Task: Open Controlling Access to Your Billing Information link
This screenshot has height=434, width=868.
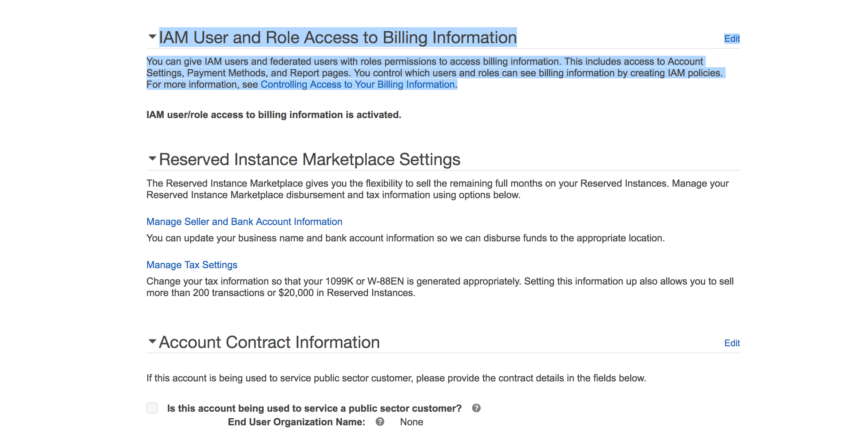Action: (358, 85)
